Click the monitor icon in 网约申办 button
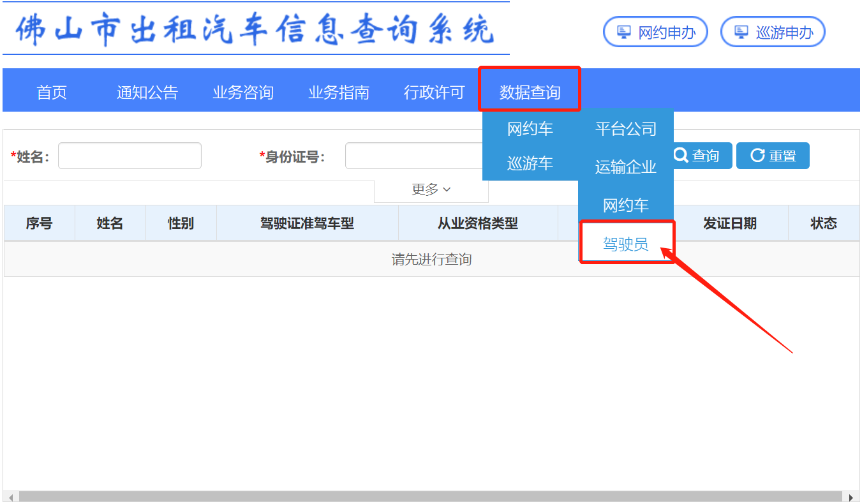 (623, 31)
